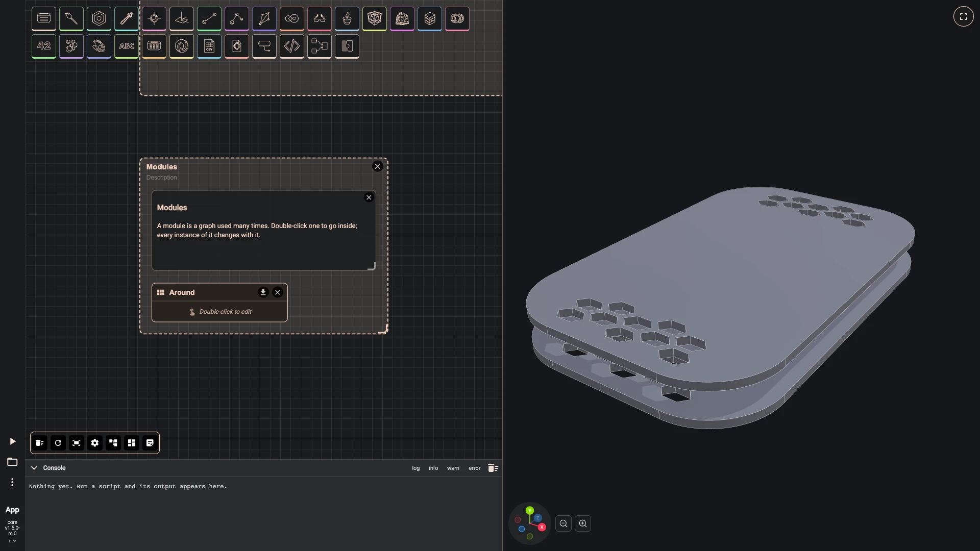Clear canvas with trash-list toolbar button
The width and height of the screenshot is (980, 551).
[x=40, y=443]
